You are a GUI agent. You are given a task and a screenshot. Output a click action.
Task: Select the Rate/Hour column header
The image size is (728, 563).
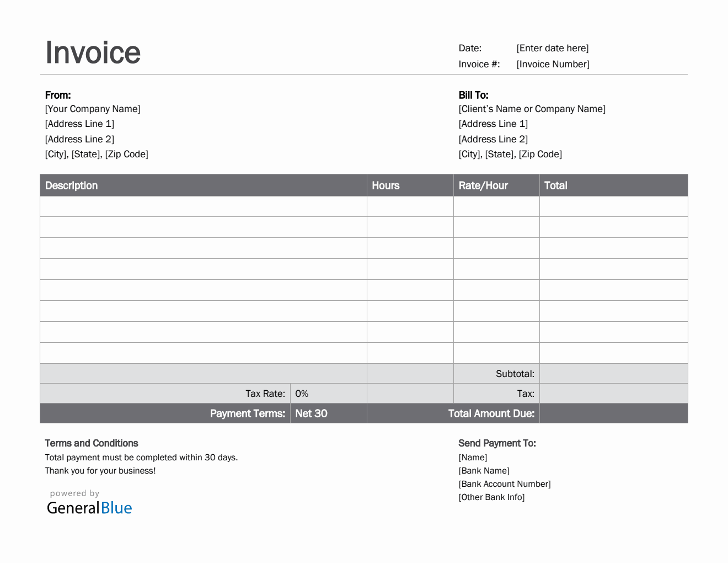tap(483, 185)
